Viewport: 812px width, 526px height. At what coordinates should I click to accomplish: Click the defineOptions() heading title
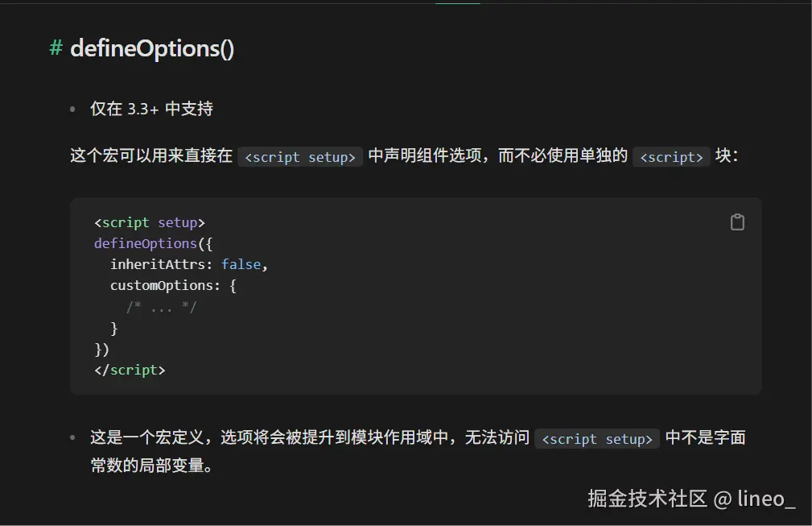point(152,48)
